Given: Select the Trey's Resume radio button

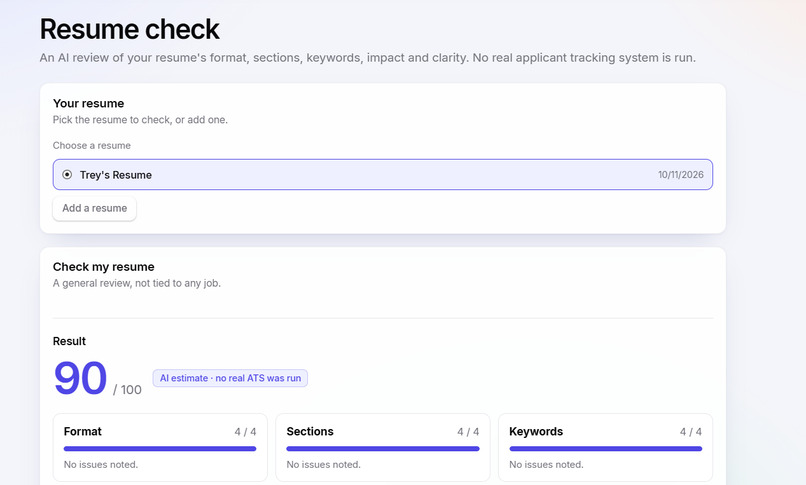Looking at the screenshot, I should pyautogui.click(x=67, y=175).
